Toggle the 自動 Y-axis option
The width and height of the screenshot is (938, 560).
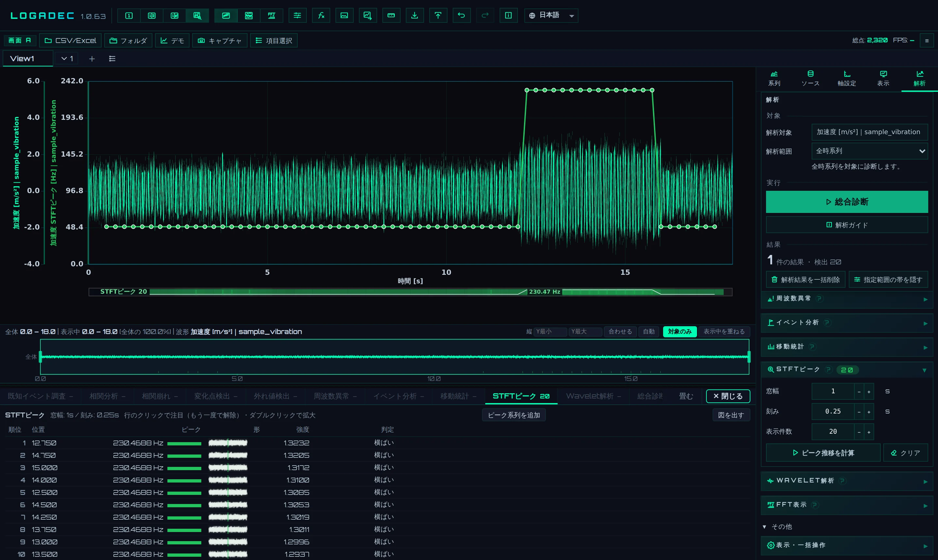click(649, 331)
